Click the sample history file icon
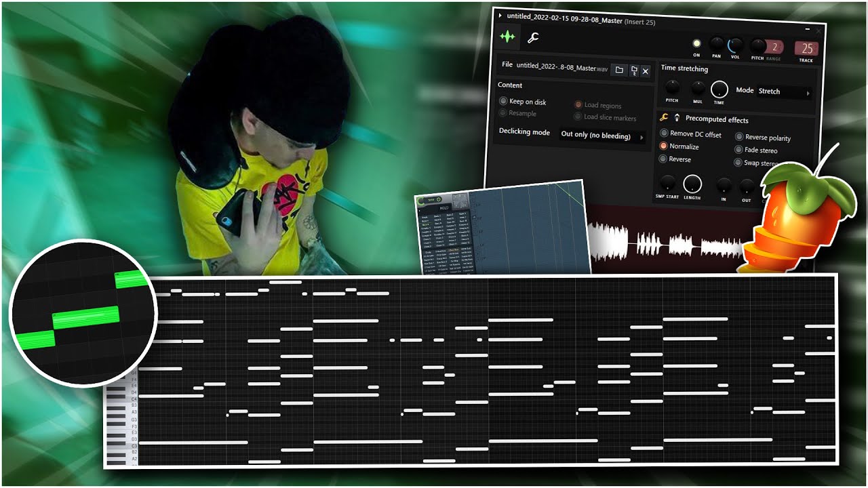Image resolution: width=868 pixels, height=488 pixels. [634, 70]
